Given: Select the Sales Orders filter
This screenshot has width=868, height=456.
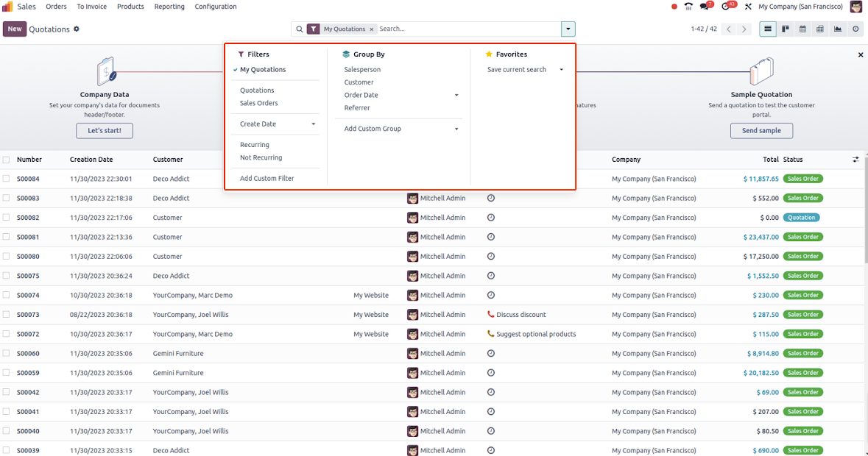Looking at the screenshot, I should [258, 103].
